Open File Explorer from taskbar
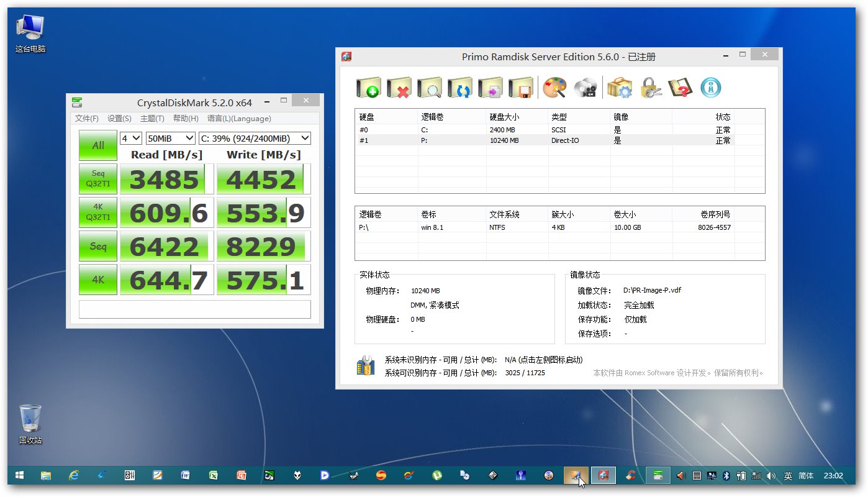This screenshot has height=497, width=868. click(46, 475)
